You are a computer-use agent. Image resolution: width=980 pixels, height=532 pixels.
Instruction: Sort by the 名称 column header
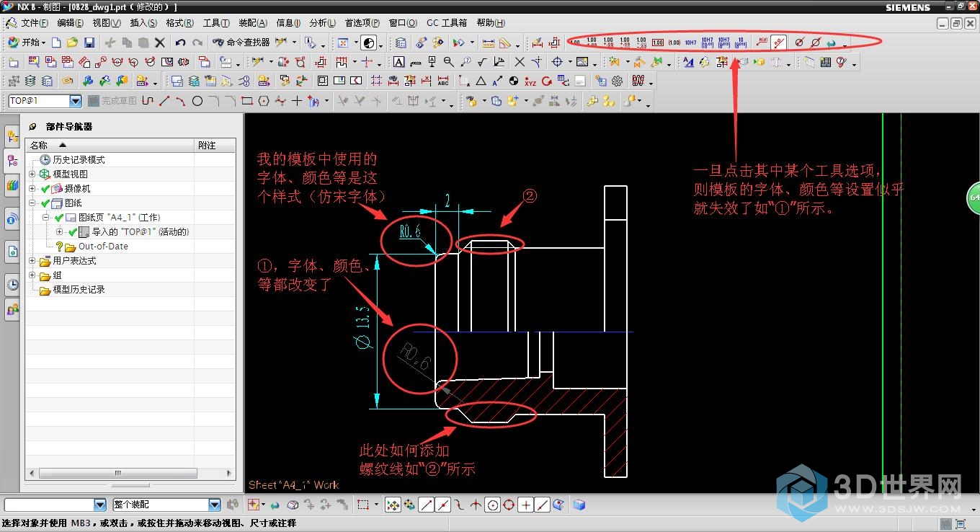point(111,146)
